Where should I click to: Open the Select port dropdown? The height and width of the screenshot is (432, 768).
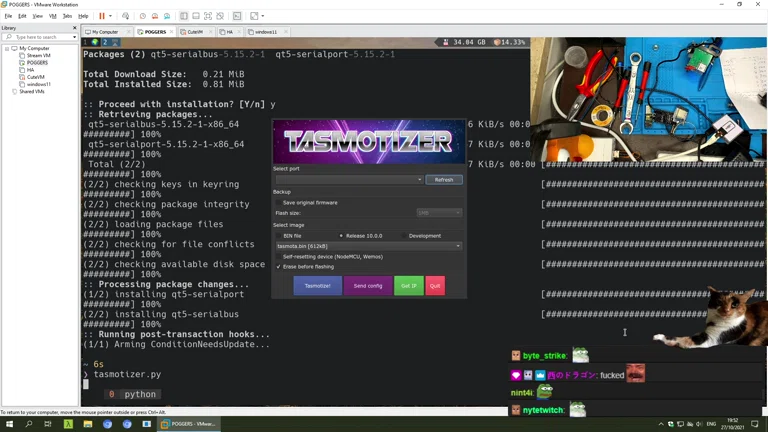click(349, 180)
